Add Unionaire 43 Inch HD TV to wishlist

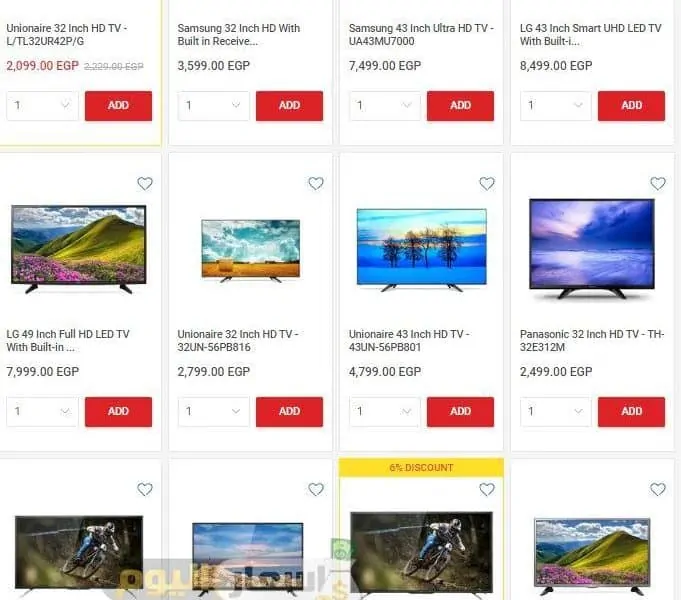click(487, 184)
